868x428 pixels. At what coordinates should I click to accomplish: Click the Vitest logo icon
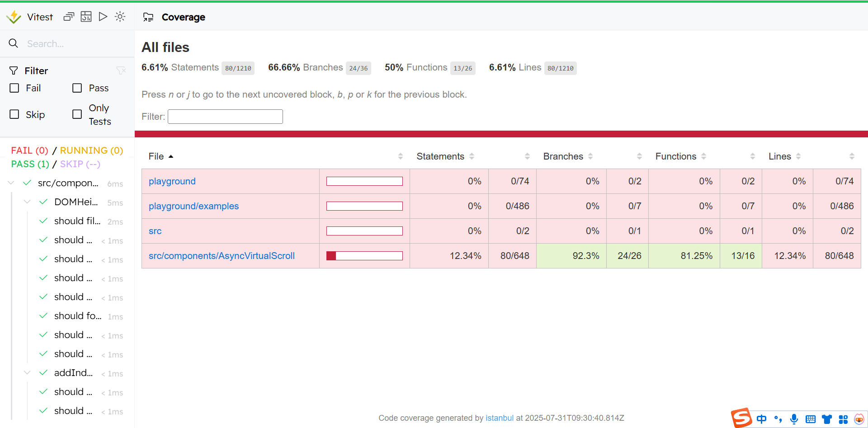14,17
